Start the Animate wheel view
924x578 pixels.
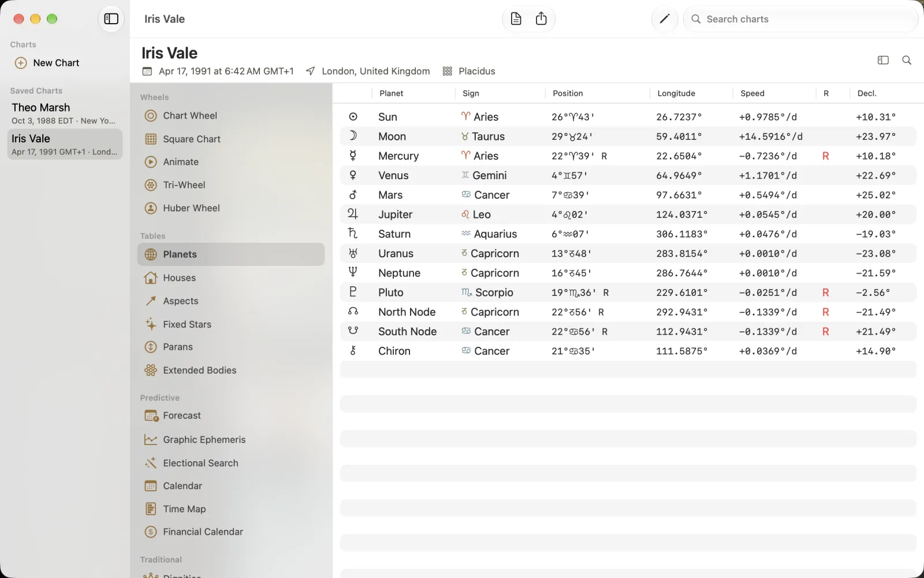pyautogui.click(x=231, y=162)
